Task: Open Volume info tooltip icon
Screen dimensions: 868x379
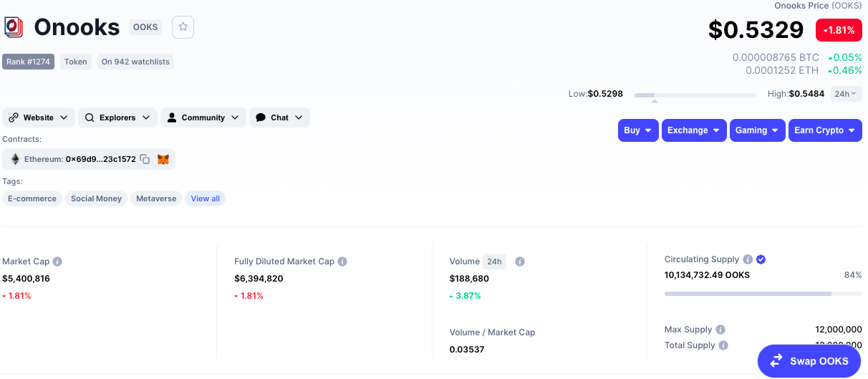Action: 520,262
